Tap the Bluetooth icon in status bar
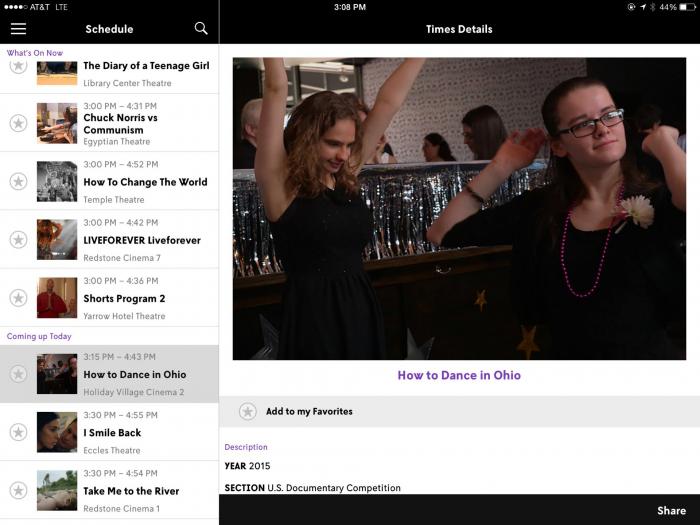Image resolution: width=700 pixels, height=525 pixels. pos(653,7)
